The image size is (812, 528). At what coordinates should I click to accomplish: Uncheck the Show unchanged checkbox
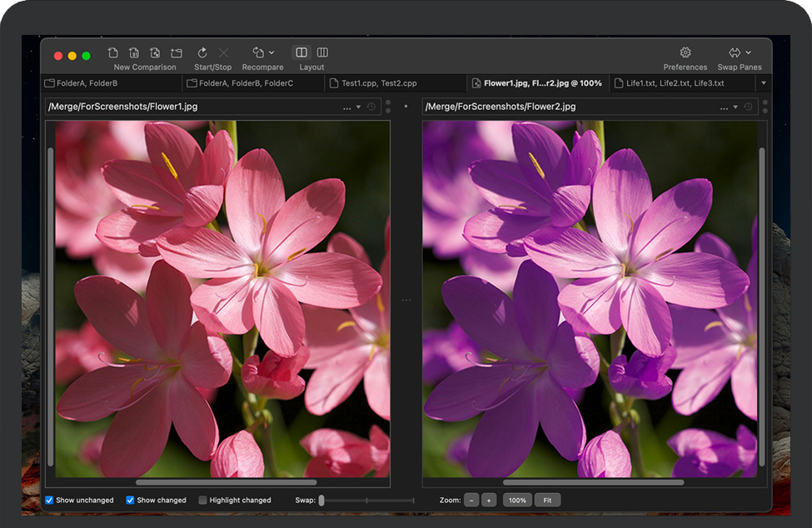click(49, 500)
